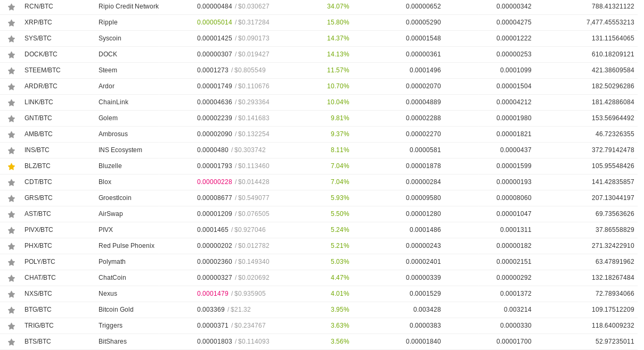Add TRIG/BTC to favorites
This screenshot has height=350, width=644.
coord(11,326)
